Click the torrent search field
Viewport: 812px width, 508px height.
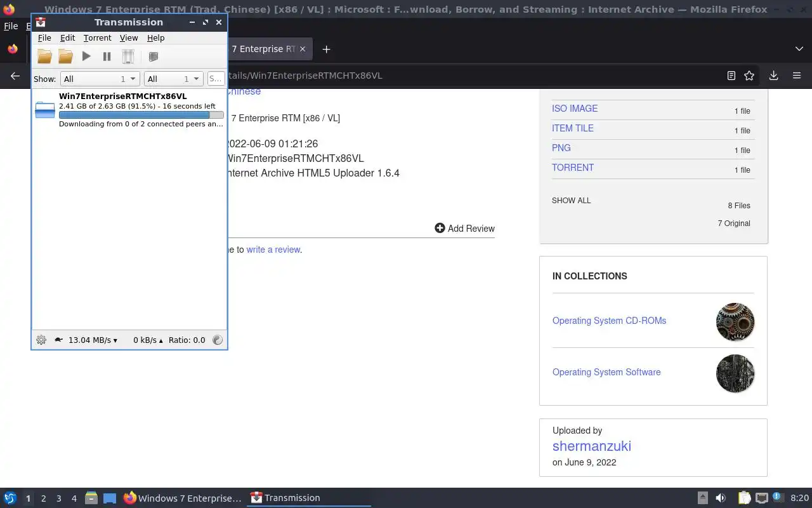tap(216, 79)
